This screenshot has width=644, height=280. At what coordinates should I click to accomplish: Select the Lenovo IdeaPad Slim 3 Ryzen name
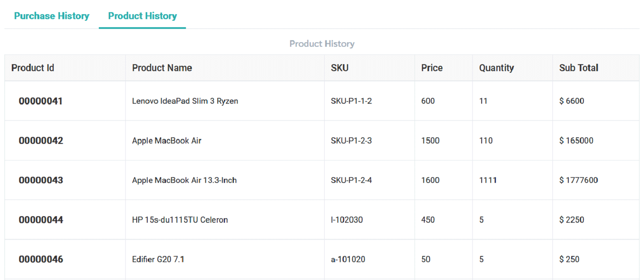[185, 101]
